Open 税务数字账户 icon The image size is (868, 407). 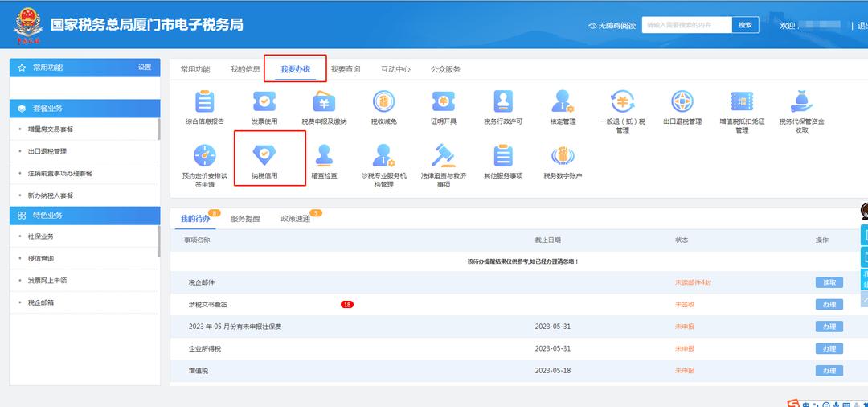563,155
